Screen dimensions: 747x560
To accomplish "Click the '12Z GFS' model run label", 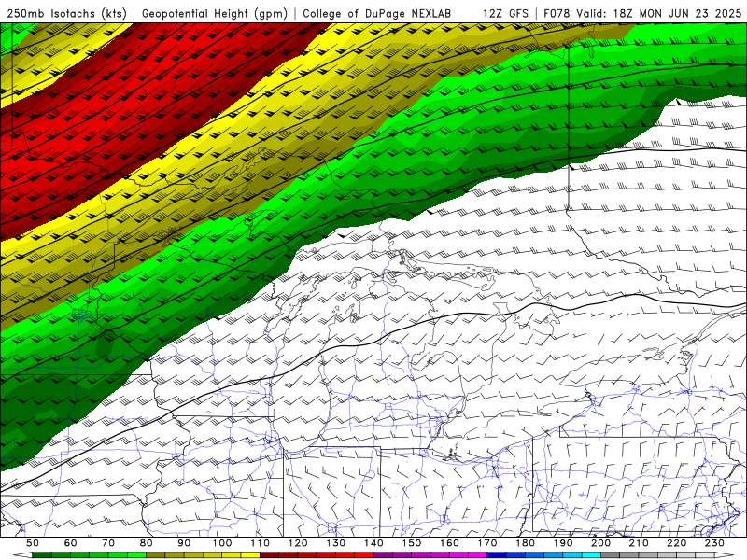I will (505, 14).
